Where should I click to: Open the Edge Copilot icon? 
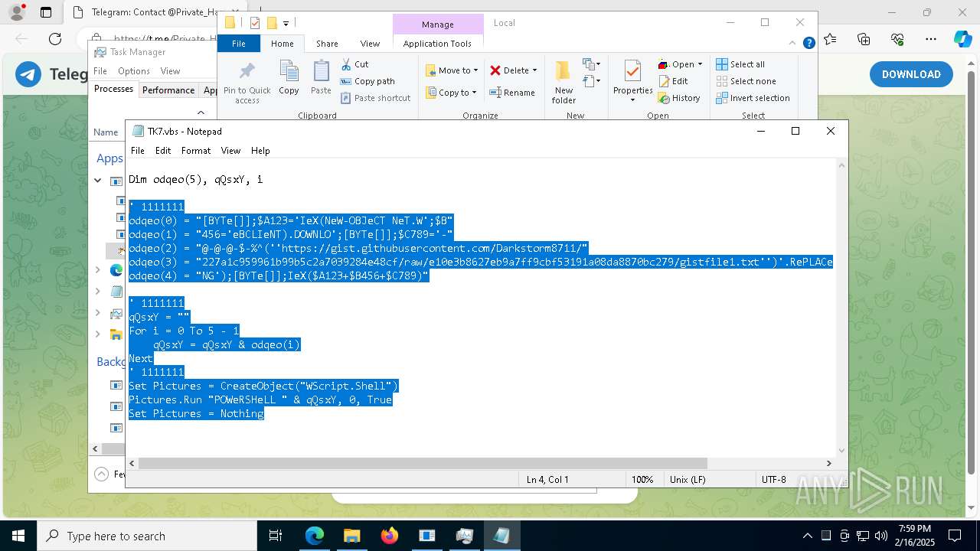pos(962,39)
